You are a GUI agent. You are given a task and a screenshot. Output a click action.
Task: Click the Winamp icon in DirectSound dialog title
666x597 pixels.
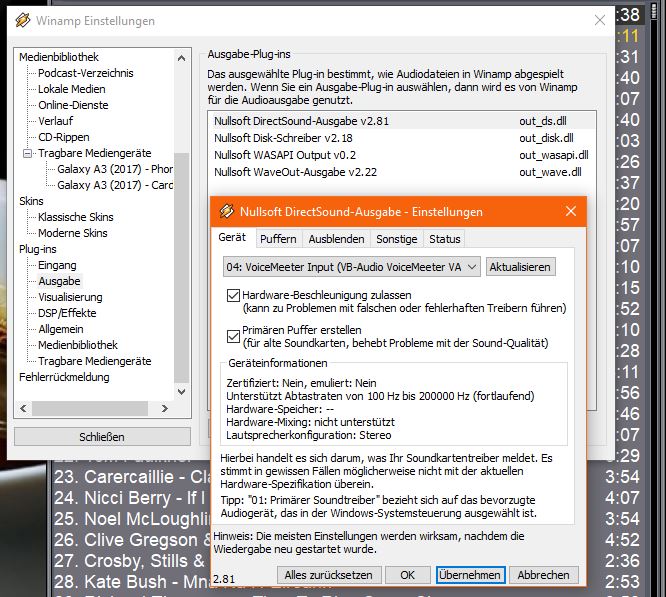(226, 211)
